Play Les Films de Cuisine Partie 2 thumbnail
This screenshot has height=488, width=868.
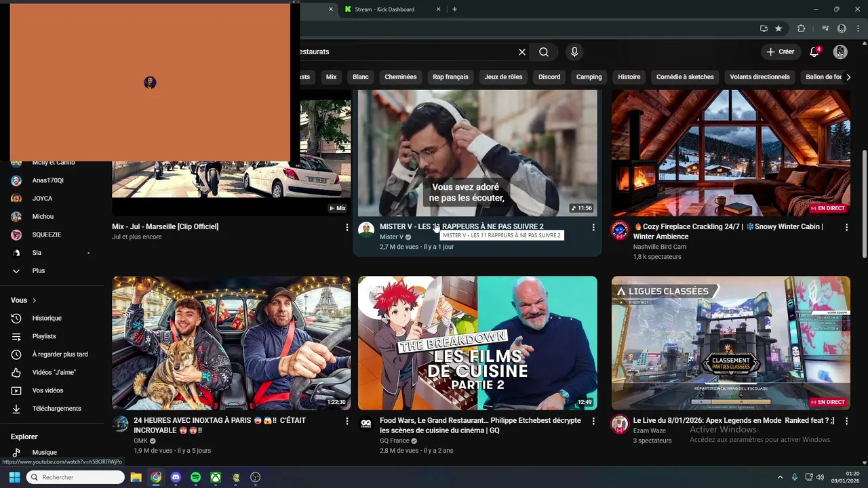pos(477,343)
